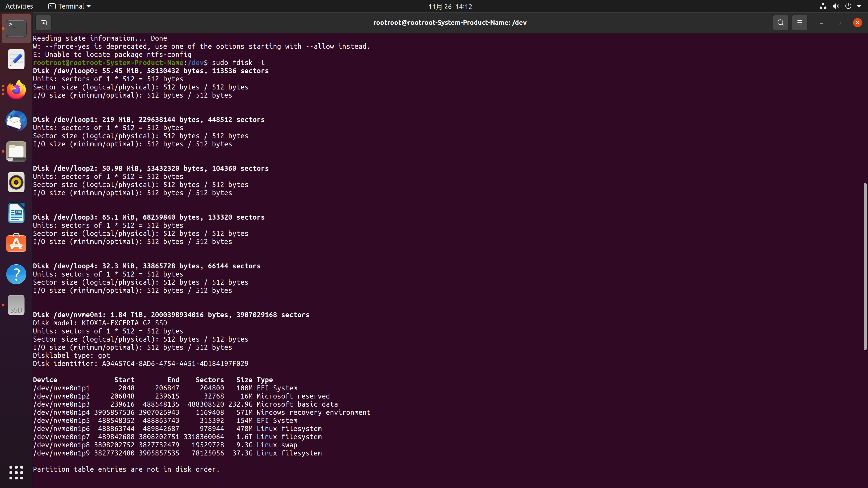
Task: Launch Firefox from the dock
Action: click(x=16, y=90)
